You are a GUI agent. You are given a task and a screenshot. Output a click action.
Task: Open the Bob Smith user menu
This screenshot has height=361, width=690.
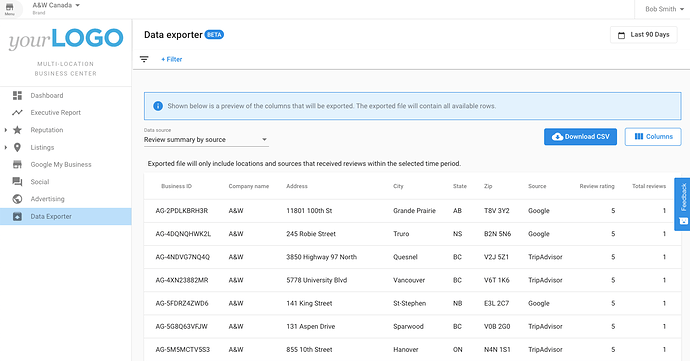pos(664,9)
